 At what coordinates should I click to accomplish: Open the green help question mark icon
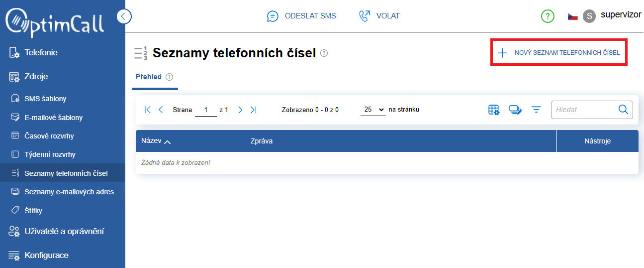point(548,16)
